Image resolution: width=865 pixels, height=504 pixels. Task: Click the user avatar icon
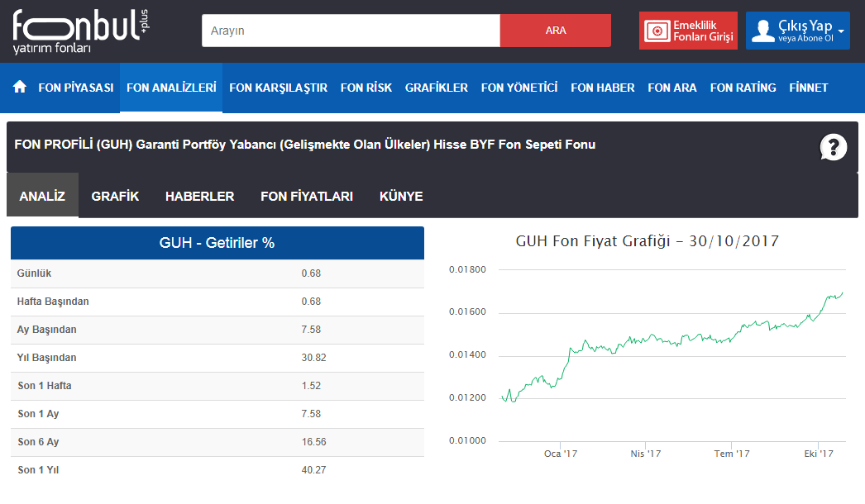763,31
